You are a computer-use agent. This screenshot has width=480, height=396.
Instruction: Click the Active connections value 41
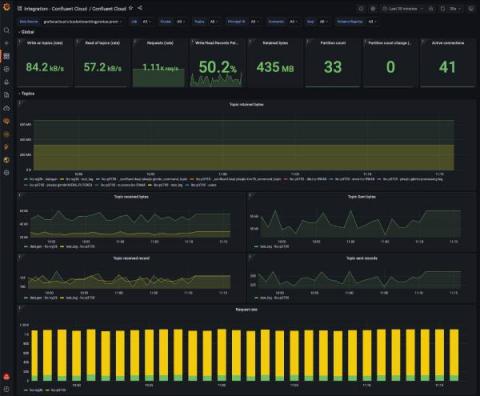click(447, 67)
